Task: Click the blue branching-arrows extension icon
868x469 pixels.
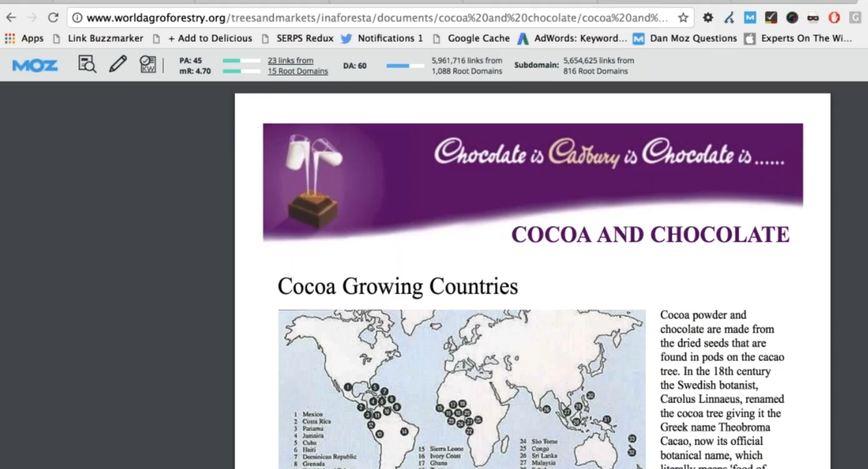Action: pos(729,18)
